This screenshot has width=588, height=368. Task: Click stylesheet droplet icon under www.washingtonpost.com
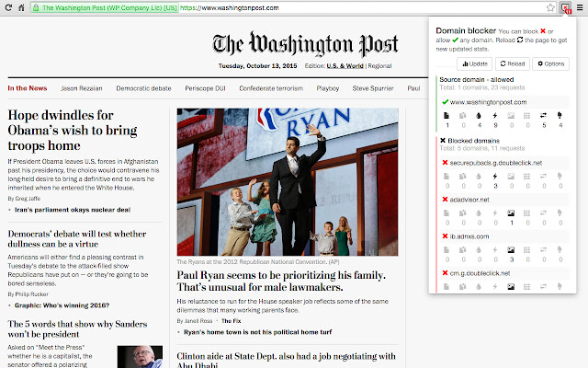point(479,116)
